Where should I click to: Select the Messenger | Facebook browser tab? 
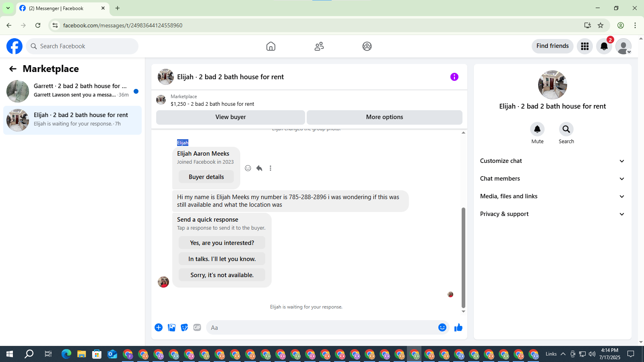pos(62,8)
